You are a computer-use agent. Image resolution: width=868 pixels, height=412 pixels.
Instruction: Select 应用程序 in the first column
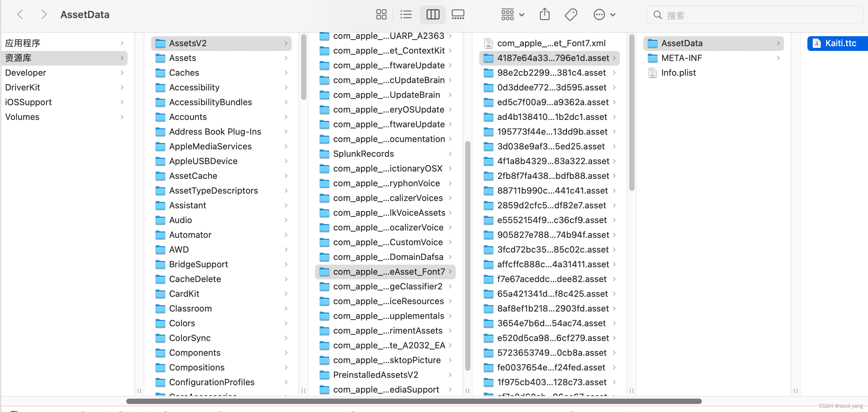(x=64, y=43)
